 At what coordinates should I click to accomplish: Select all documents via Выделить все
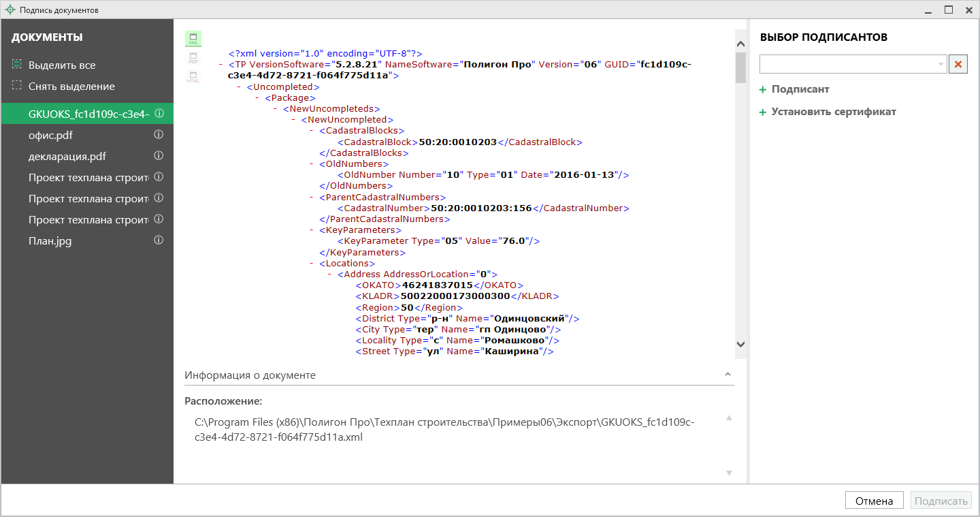(61, 65)
